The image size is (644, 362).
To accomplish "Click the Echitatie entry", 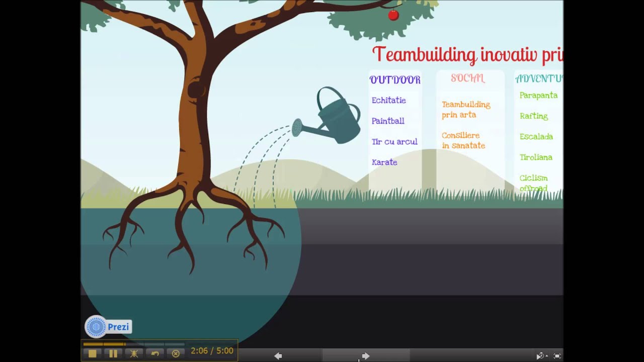I will click(x=388, y=101).
